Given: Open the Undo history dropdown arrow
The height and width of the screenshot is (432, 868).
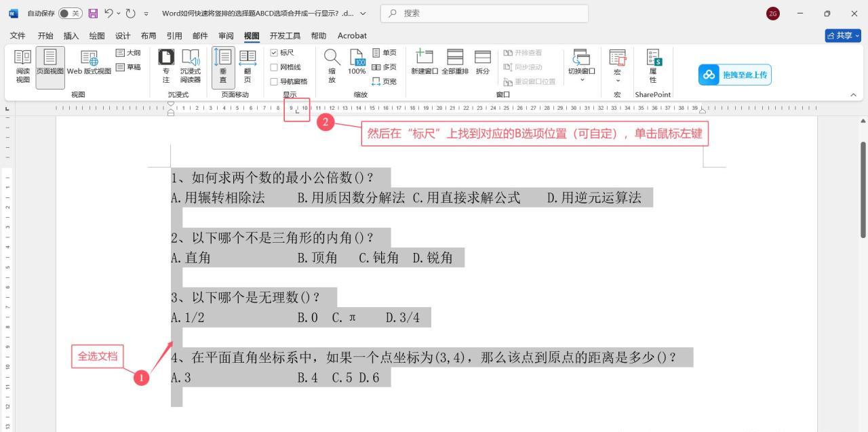Looking at the screenshot, I should tap(118, 14).
